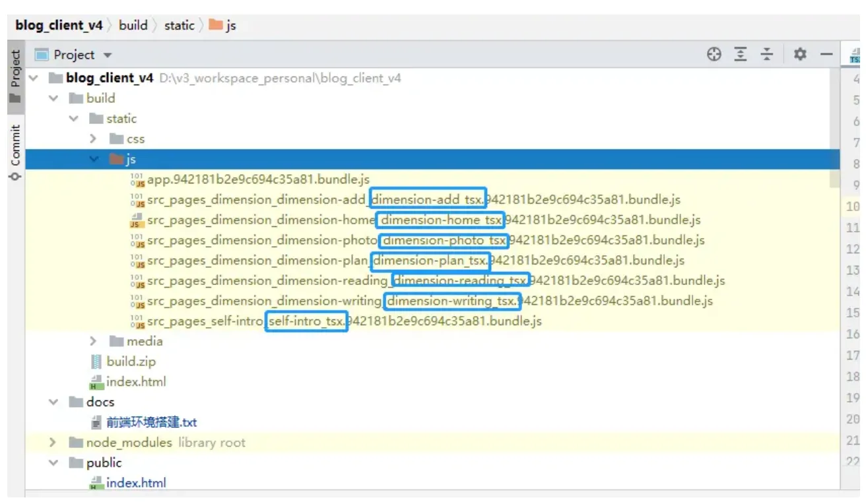Collapse the public folder arrow
This screenshot has height=504, width=866.
coord(53,462)
